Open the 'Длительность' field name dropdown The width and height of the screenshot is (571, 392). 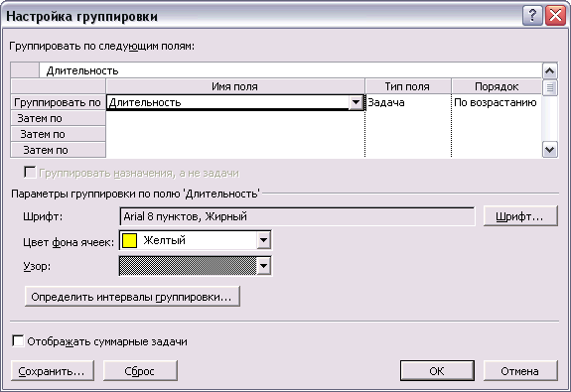356,102
